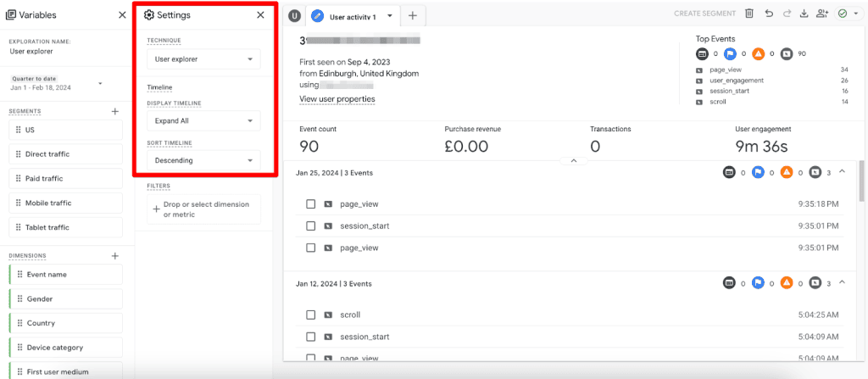Image resolution: width=868 pixels, height=379 pixels.
Task: Check the session_start event at 9:35:01 PM
Action: [x=310, y=226]
